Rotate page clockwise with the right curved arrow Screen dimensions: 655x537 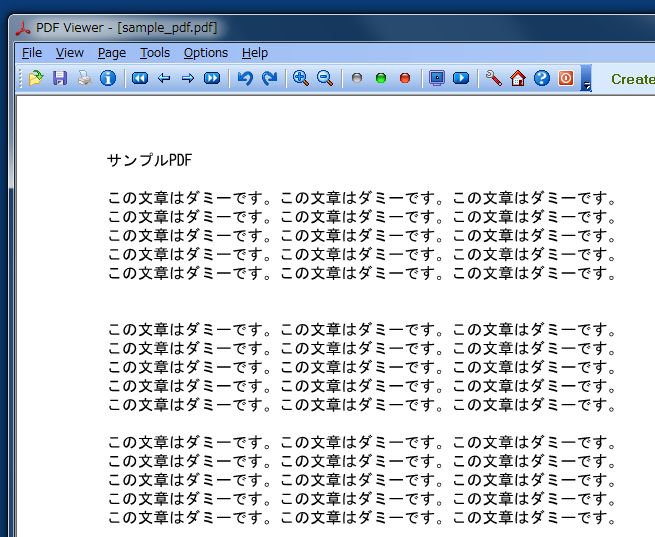pyautogui.click(x=269, y=78)
